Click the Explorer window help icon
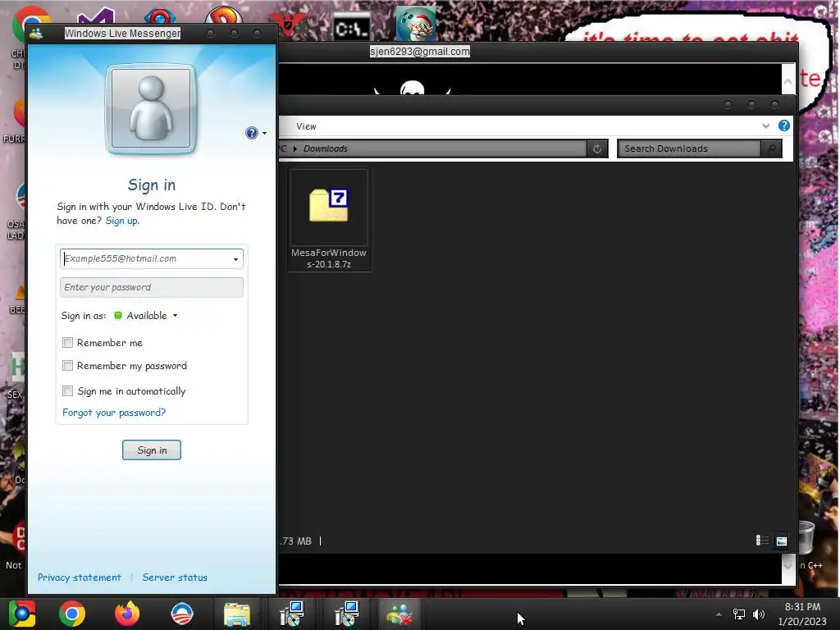This screenshot has width=840, height=630. [783, 126]
